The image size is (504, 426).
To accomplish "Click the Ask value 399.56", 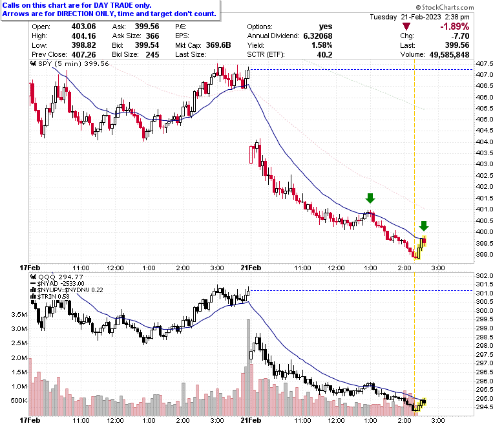I will click(147, 27).
